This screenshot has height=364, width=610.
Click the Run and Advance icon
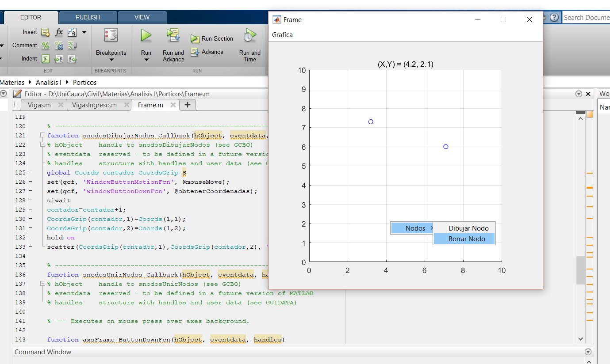pos(173,35)
